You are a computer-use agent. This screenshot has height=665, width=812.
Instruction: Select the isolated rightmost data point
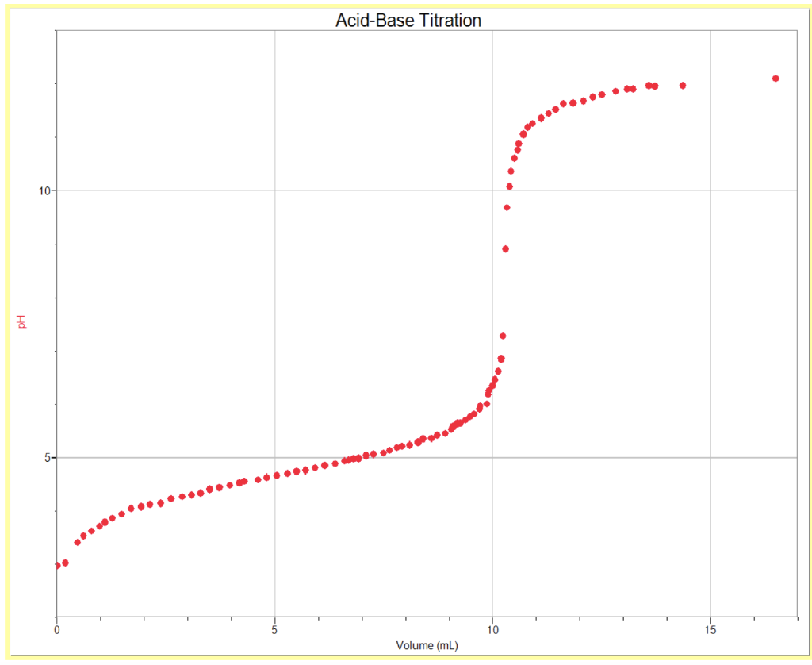pos(776,78)
